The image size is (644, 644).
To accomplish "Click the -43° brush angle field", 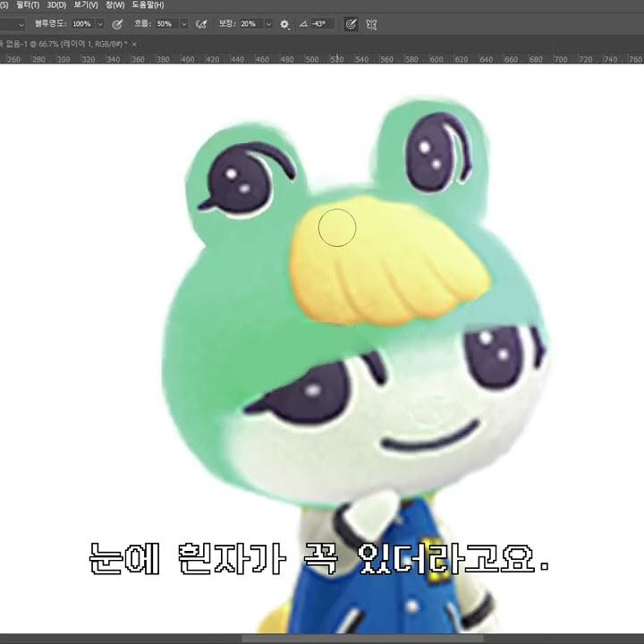I will 322,24.
